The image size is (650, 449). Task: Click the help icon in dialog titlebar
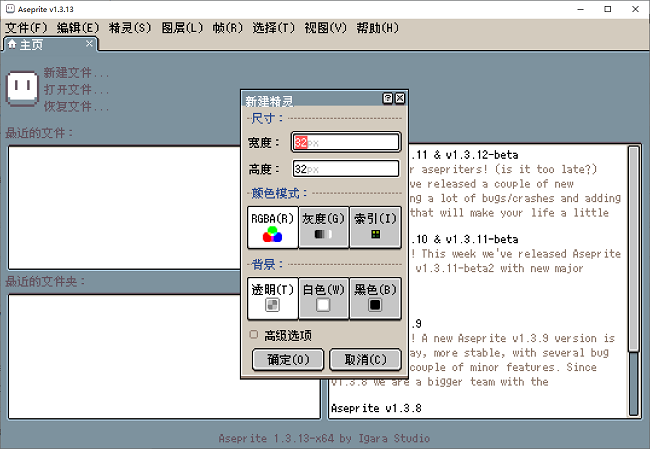pos(387,99)
